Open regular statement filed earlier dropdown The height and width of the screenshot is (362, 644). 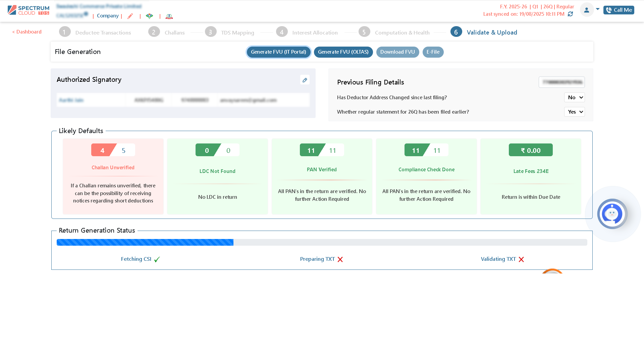(574, 112)
